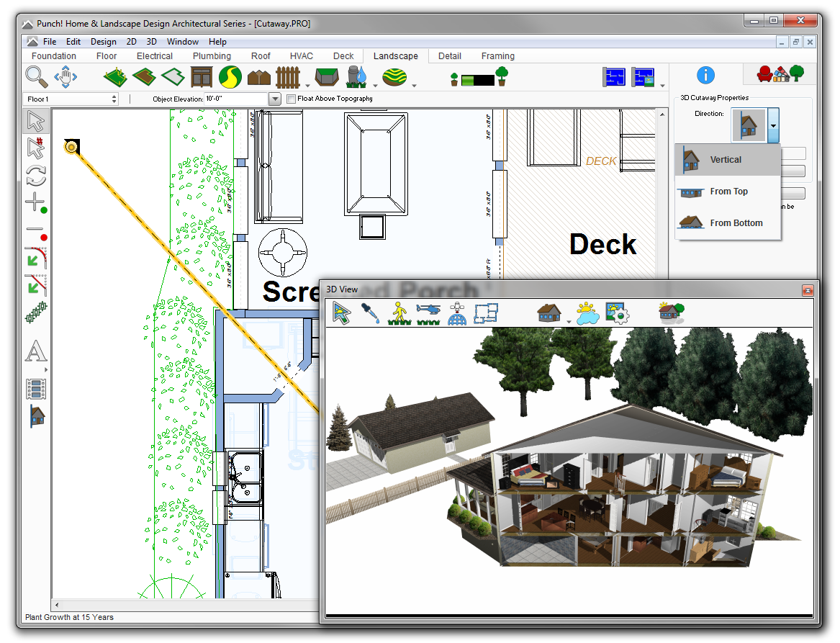Open the File menu
The height and width of the screenshot is (643, 840).
[x=49, y=42]
